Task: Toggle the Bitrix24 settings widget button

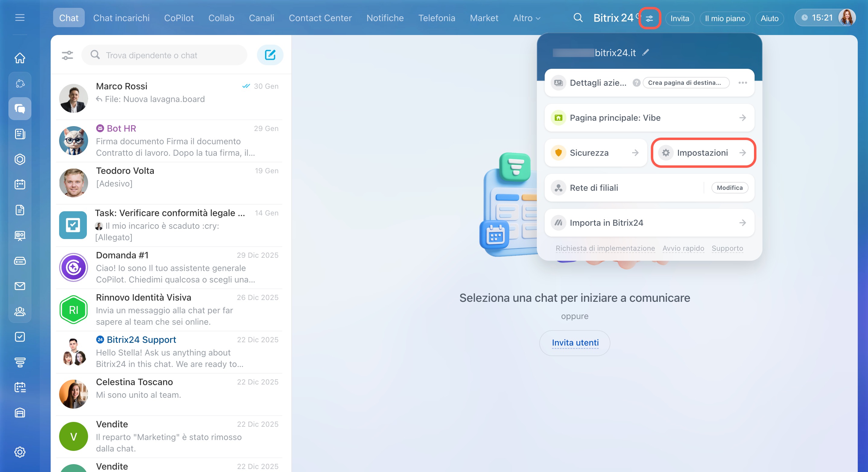Action: click(649, 18)
